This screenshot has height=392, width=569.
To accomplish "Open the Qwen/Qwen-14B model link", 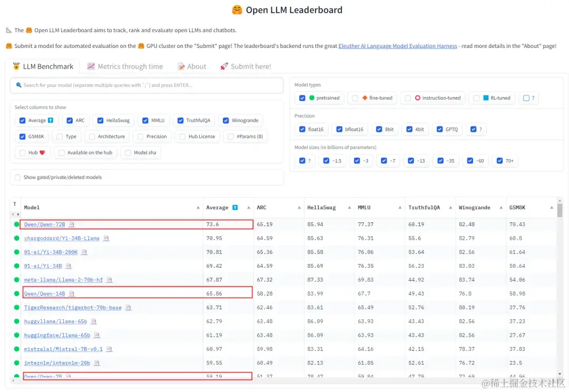I will [x=45, y=293].
